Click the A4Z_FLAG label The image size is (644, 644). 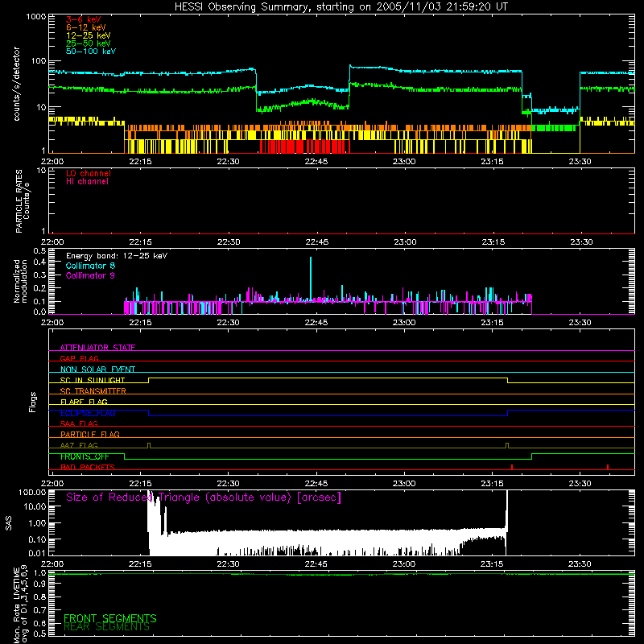click(79, 445)
